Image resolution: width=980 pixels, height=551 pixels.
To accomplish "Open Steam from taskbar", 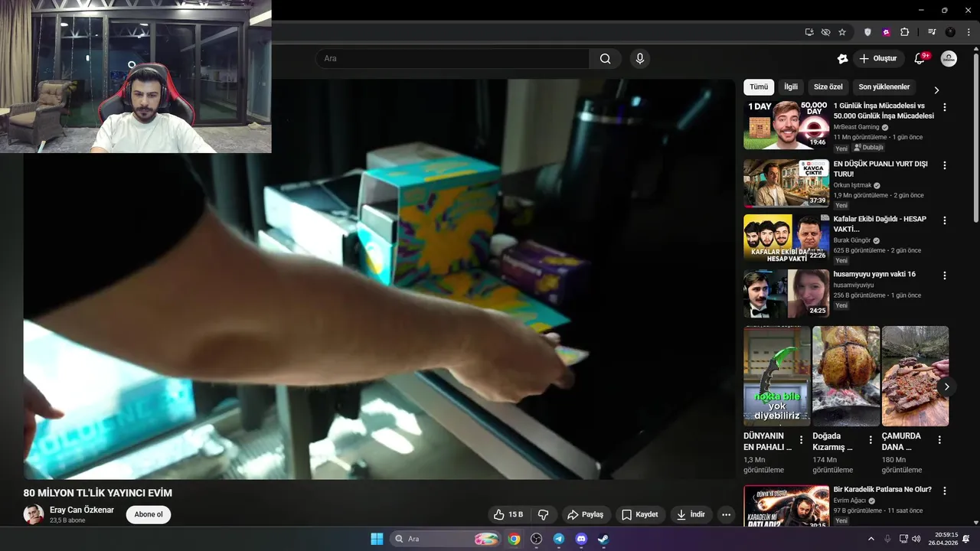I will point(603,539).
